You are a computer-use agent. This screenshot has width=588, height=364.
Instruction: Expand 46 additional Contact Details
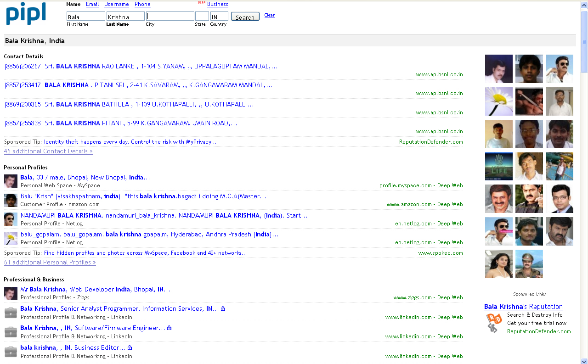(x=48, y=151)
